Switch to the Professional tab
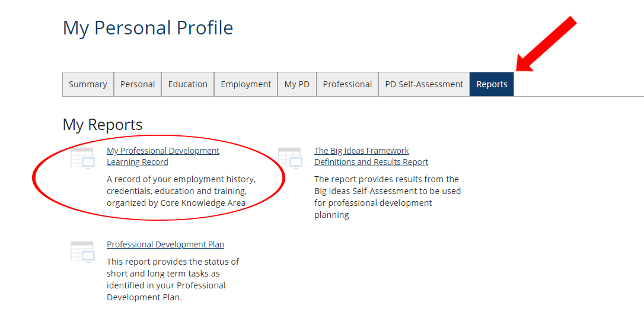The image size is (644, 324). tap(347, 84)
